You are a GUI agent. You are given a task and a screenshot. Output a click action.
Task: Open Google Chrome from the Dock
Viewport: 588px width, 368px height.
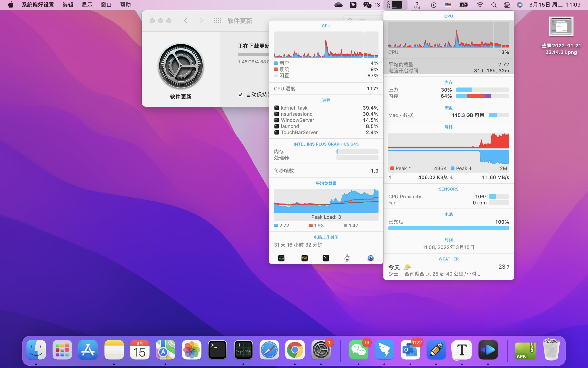pyautogui.click(x=295, y=350)
